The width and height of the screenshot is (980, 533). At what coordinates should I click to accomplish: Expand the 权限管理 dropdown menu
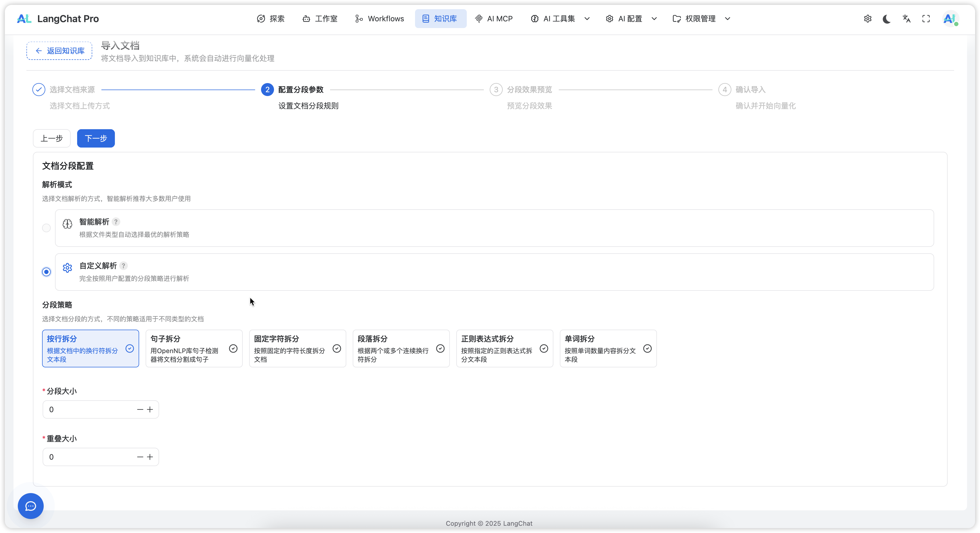tap(701, 19)
